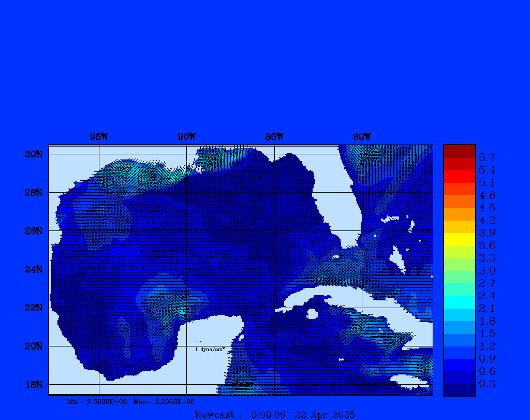Click the Nowcast date and time caption
Screen dimensions: 530x420
pyautogui.click(x=275, y=414)
